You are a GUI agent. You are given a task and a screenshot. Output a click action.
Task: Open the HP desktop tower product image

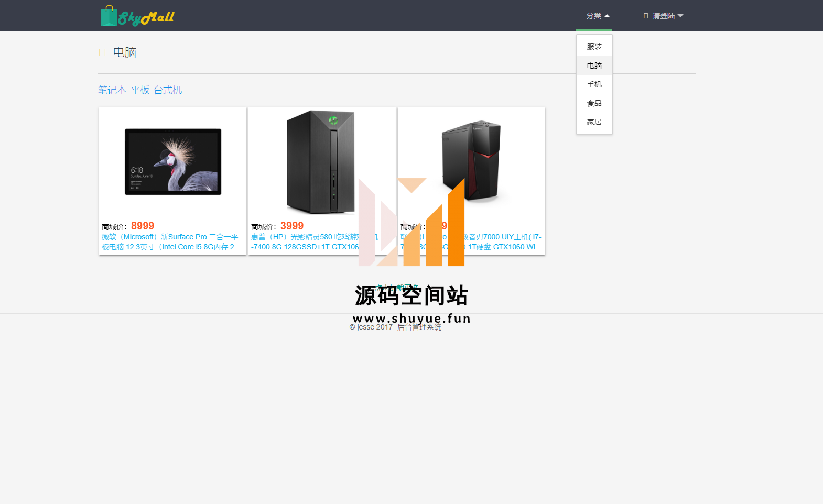click(321, 162)
